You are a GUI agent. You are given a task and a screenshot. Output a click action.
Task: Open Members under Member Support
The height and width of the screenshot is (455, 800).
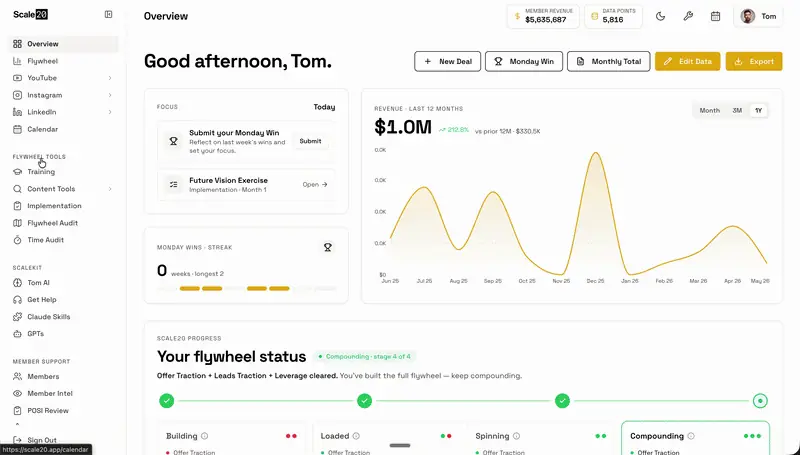(63, 376)
